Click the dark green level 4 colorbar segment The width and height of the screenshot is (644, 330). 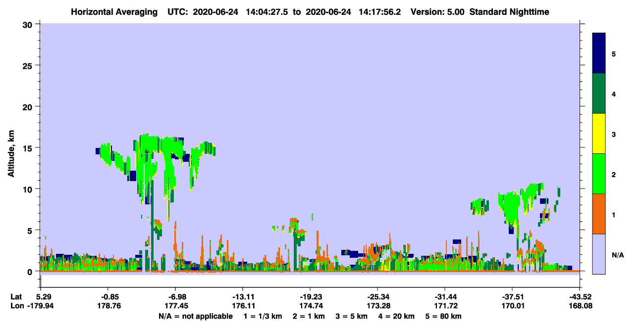[x=599, y=94]
